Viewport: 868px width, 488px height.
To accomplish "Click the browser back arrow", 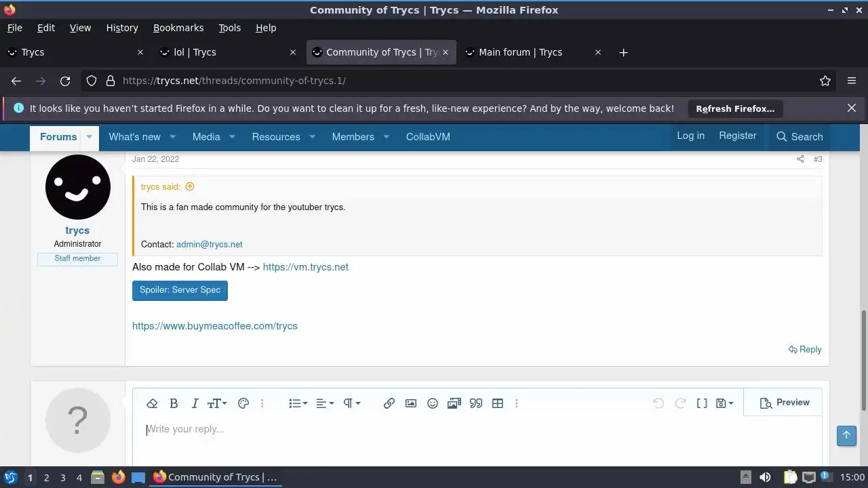I will click(x=16, y=81).
